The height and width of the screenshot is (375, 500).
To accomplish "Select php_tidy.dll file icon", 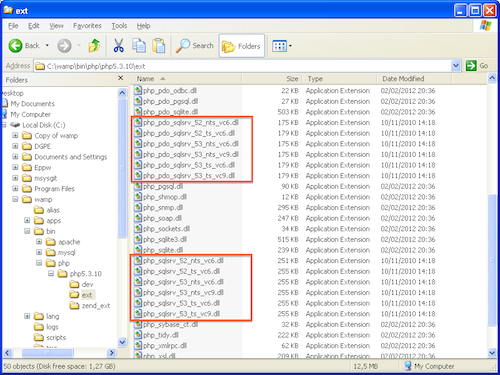I will click(x=138, y=335).
